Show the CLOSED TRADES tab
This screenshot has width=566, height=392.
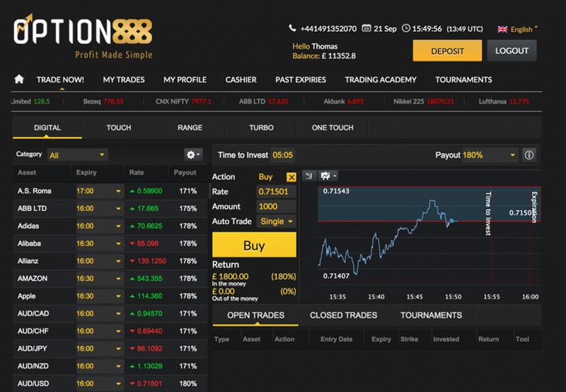[x=343, y=315]
